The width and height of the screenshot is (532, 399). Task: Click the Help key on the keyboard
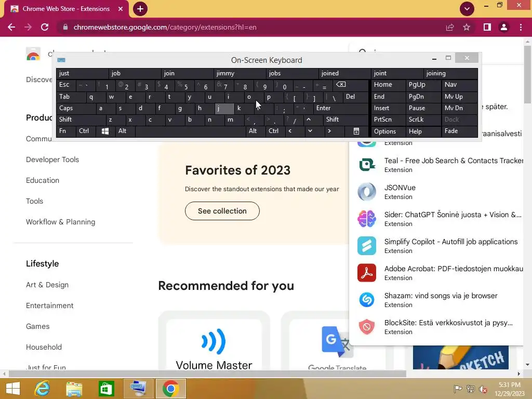click(423, 131)
